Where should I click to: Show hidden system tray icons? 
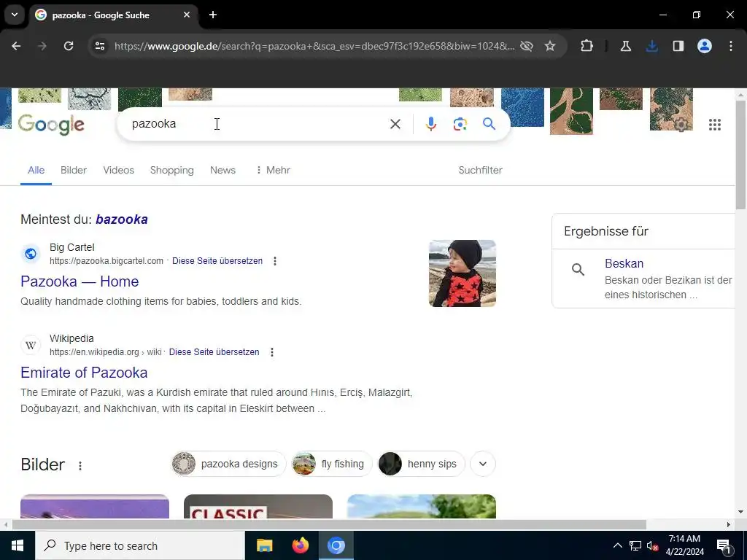(617, 546)
